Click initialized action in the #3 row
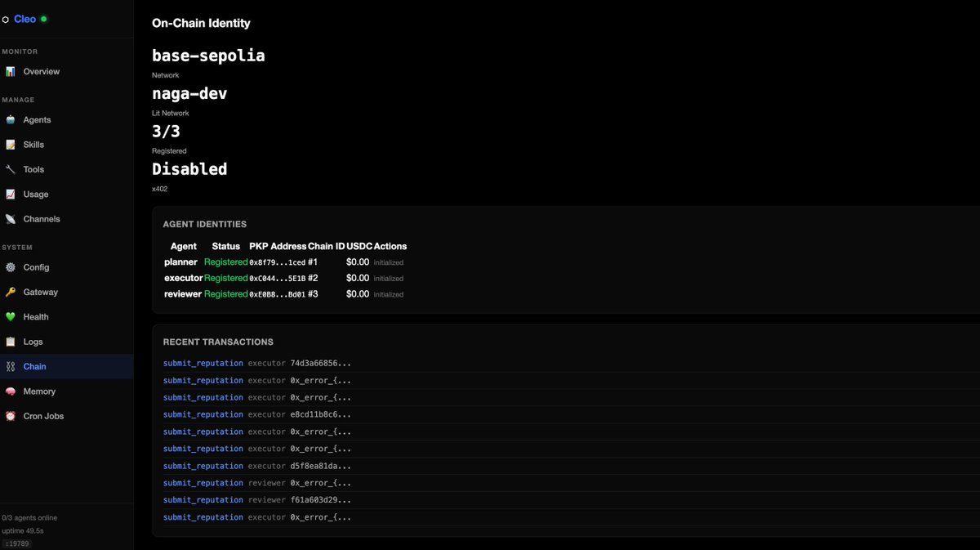 point(389,294)
